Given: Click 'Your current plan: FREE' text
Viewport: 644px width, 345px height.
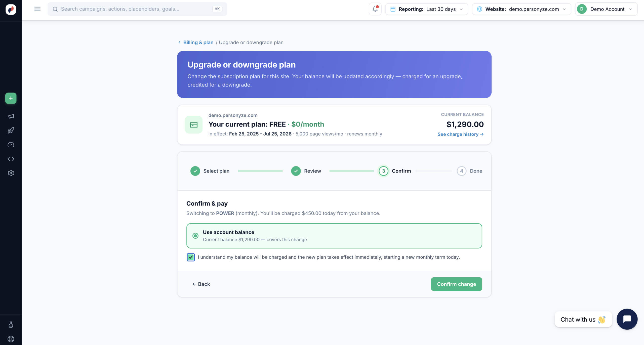Looking at the screenshot, I should [x=247, y=124].
